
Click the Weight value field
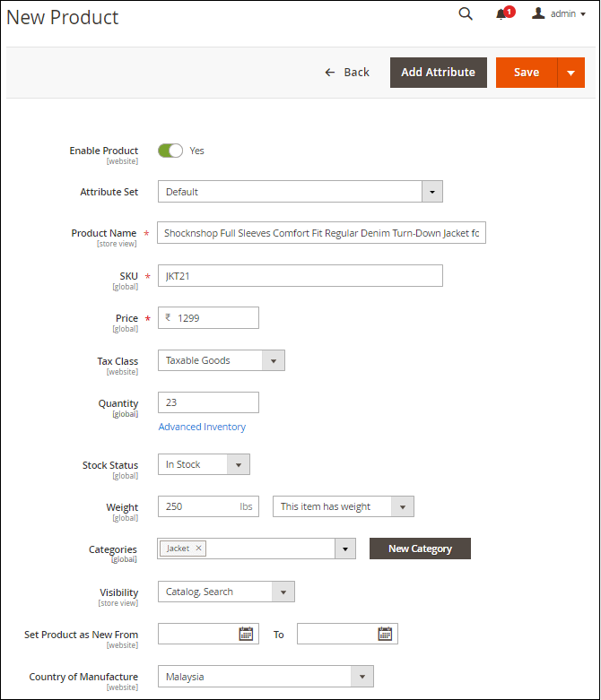(x=208, y=506)
